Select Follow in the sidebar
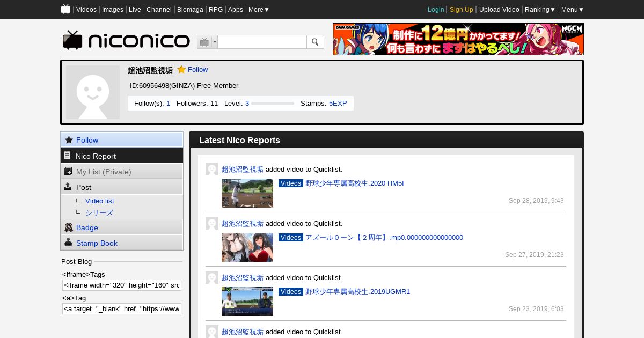 (x=122, y=140)
